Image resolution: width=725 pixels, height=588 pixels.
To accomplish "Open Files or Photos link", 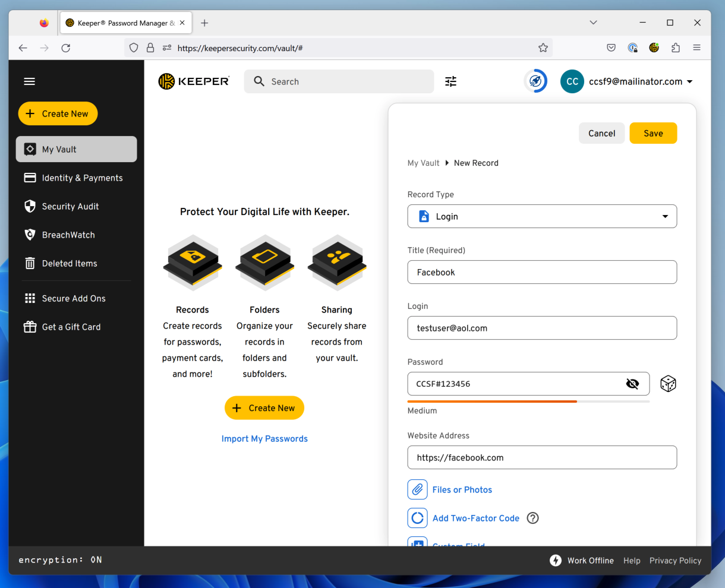I will [462, 489].
